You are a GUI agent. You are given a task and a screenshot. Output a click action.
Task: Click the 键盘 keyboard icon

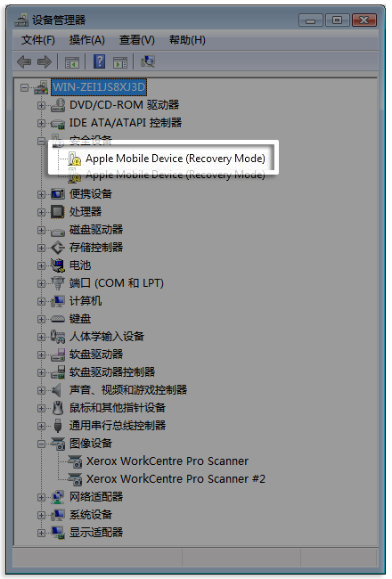coord(58,319)
